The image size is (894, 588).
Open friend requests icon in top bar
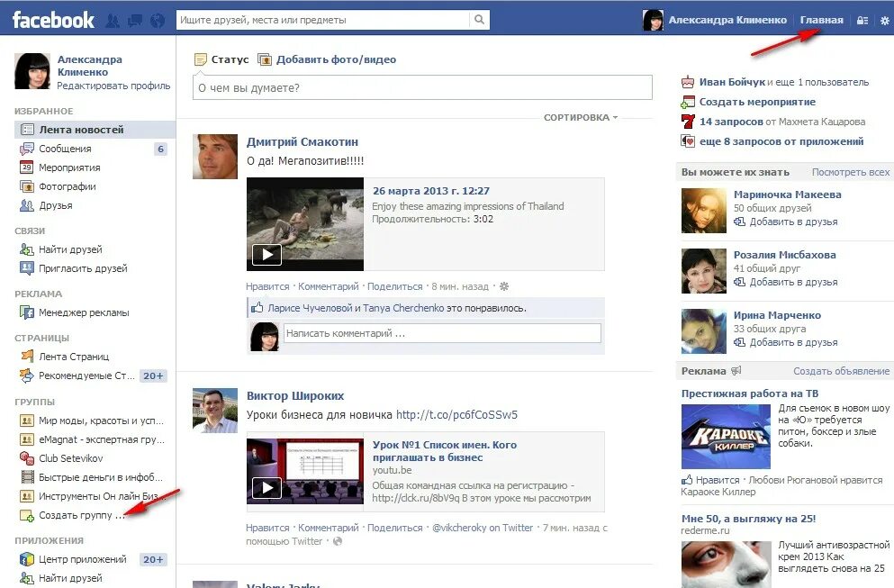pos(113,21)
